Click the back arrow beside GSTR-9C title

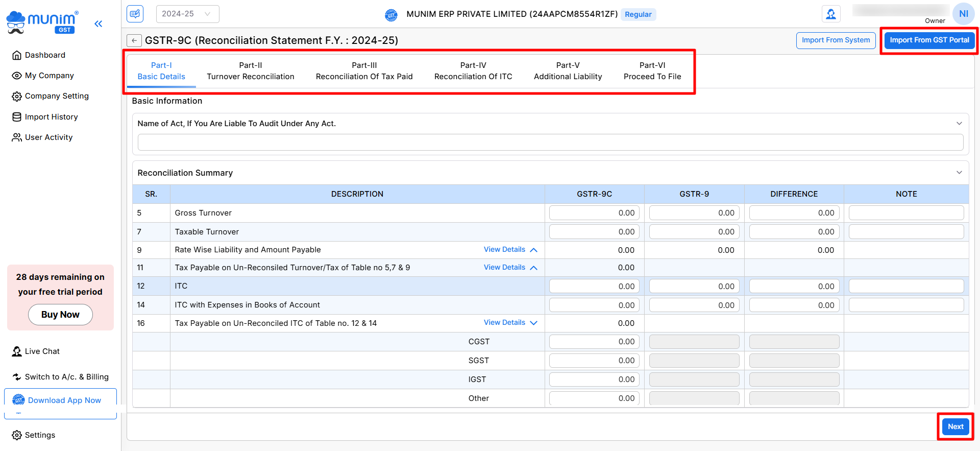pyautogui.click(x=134, y=40)
